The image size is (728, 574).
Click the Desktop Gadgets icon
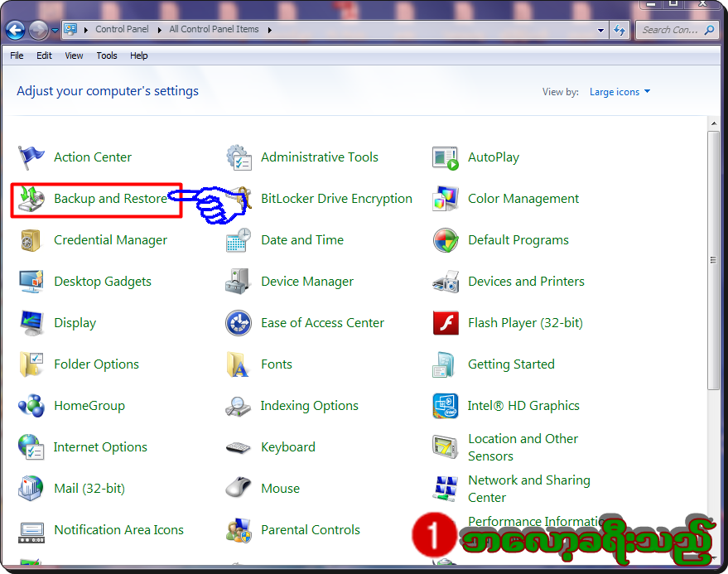(x=31, y=282)
